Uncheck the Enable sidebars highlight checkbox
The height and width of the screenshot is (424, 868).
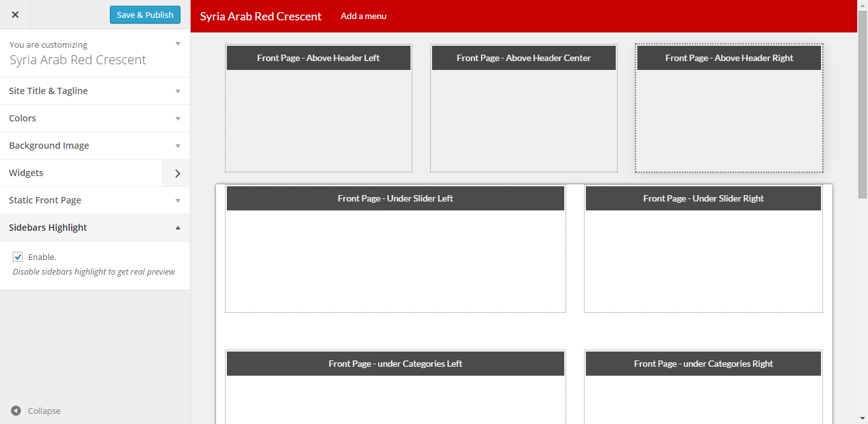point(18,257)
